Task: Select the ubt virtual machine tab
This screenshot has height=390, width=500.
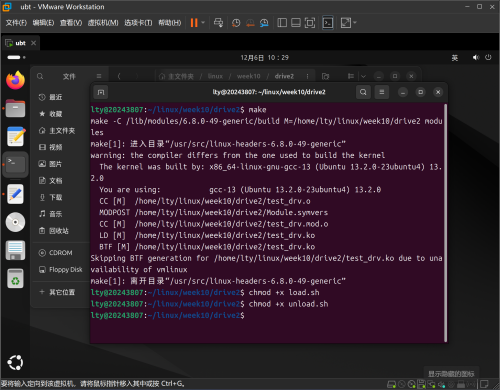Action: pyautogui.click(x=20, y=43)
